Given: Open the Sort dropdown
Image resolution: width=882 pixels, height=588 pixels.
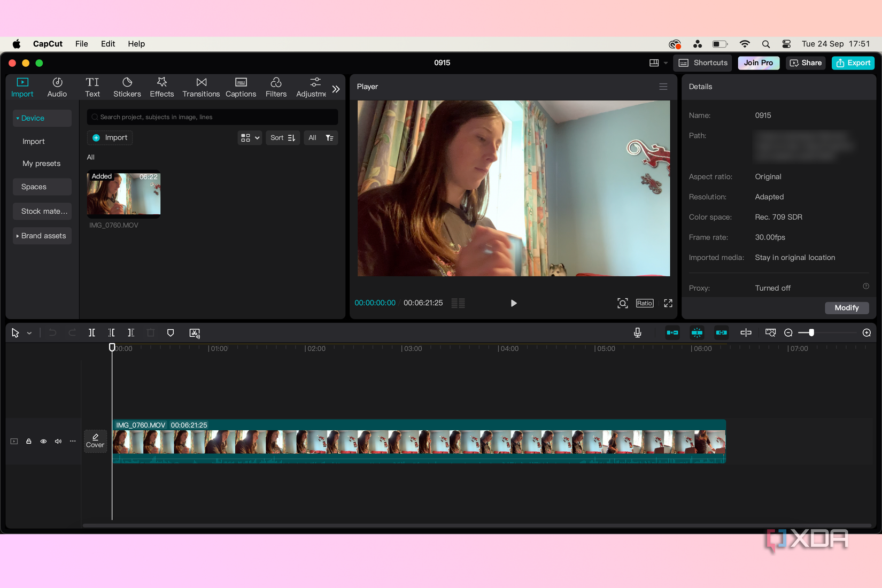Looking at the screenshot, I should click(x=283, y=138).
